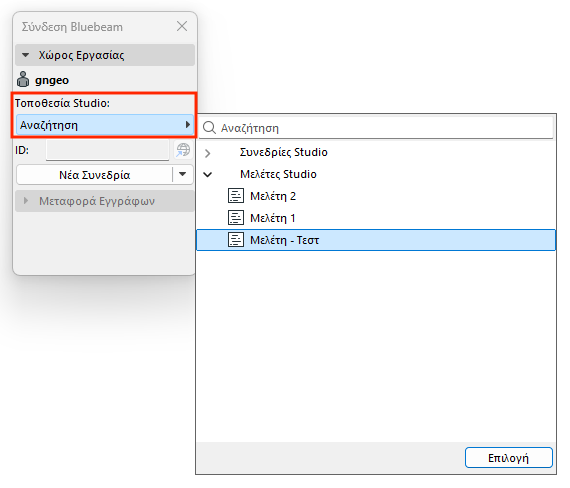Focus the ID input field
This screenshot has width=570, height=488.
(x=107, y=149)
